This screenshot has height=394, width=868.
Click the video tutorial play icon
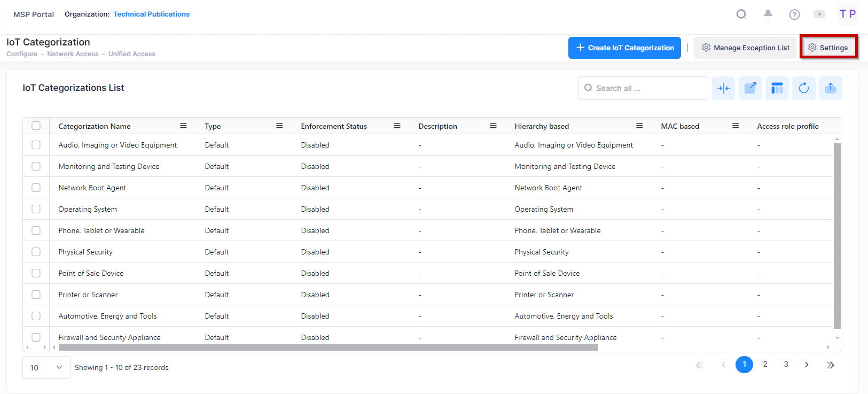click(x=819, y=14)
